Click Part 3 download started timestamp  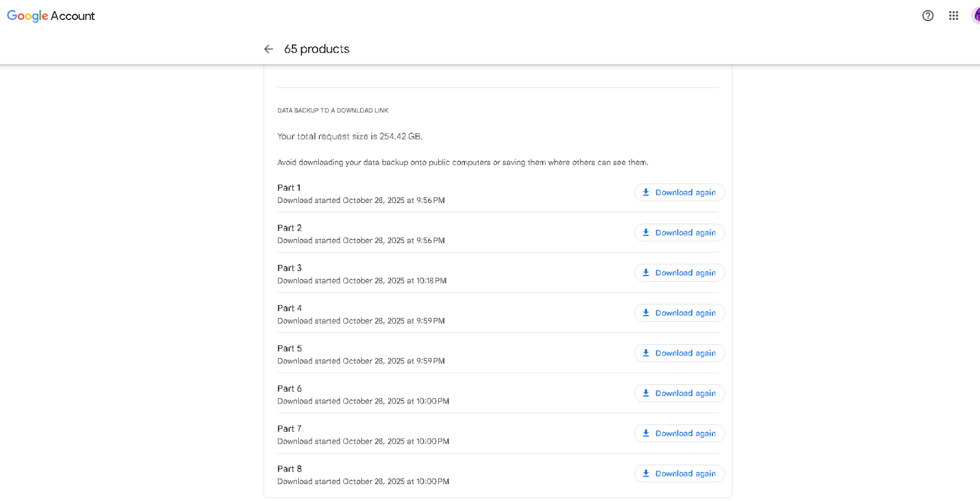pos(361,280)
